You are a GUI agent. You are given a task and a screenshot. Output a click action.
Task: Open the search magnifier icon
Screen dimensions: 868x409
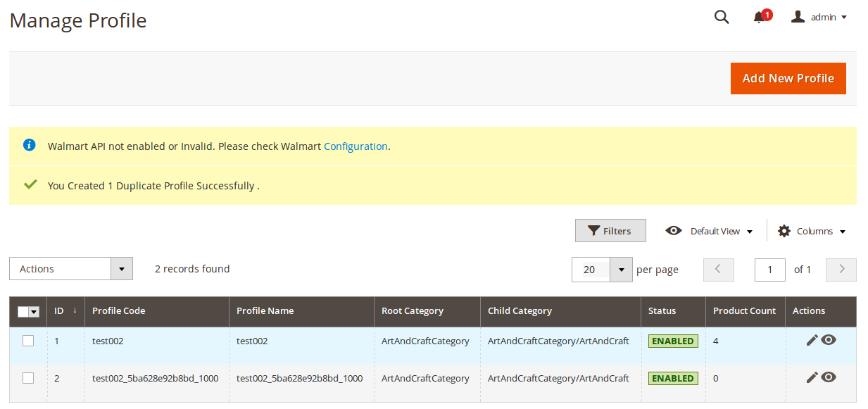722,17
